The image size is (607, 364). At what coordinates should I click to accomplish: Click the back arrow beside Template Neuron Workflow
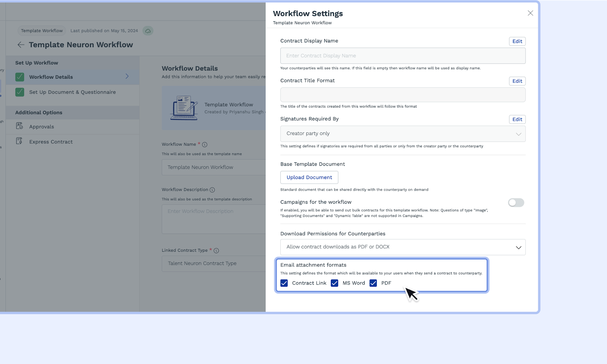pos(21,45)
